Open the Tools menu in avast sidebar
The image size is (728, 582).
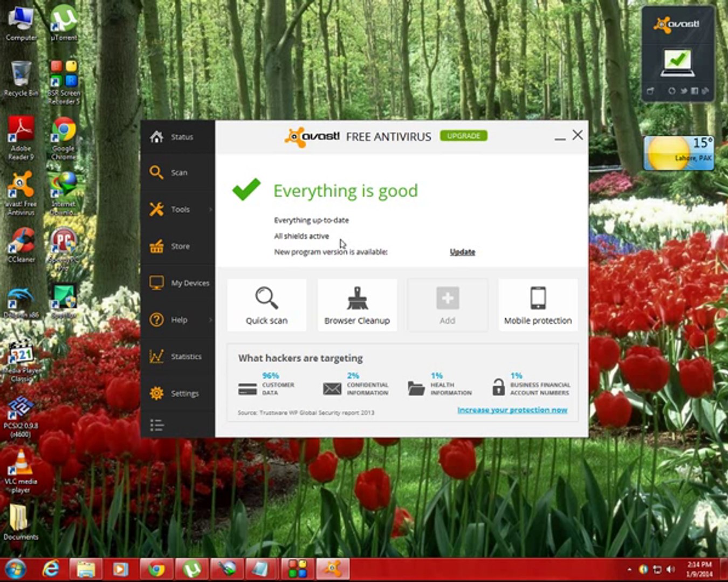point(177,209)
